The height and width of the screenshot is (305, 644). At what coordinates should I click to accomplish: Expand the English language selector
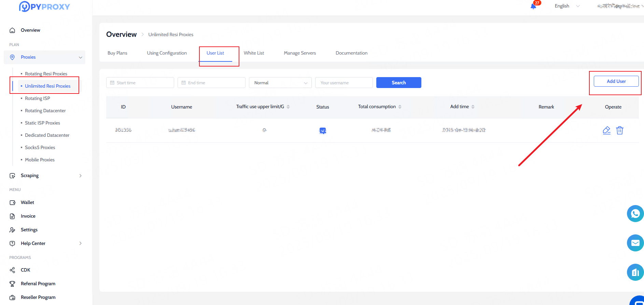pos(567,6)
